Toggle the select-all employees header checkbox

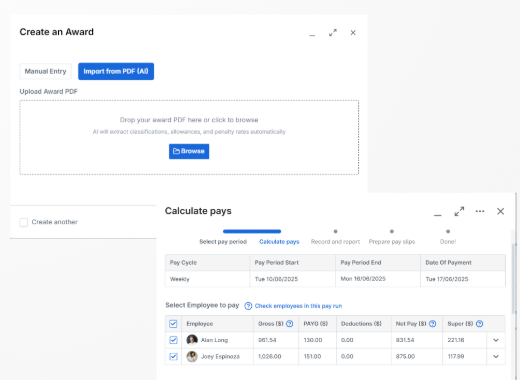point(173,324)
